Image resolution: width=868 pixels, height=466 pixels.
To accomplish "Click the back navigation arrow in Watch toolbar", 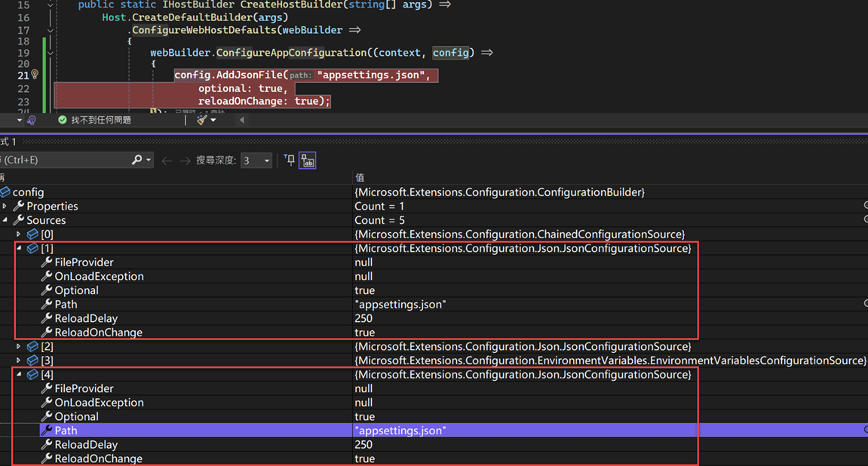I will pos(166,160).
